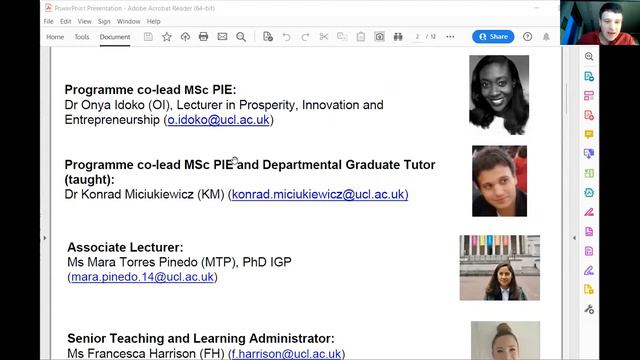Click Dr Onya Idoko's portrait photo
Screen dimensions: 640x360
coord(499,95)
